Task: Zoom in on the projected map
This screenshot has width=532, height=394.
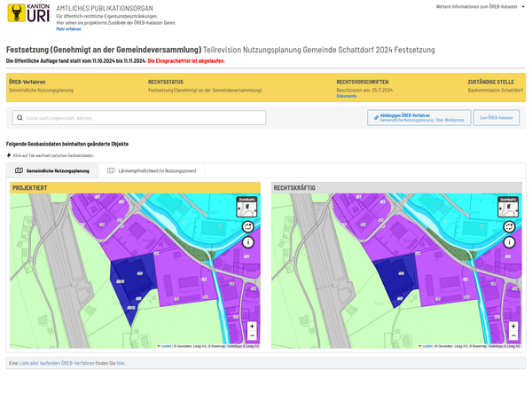Action: 252,326
